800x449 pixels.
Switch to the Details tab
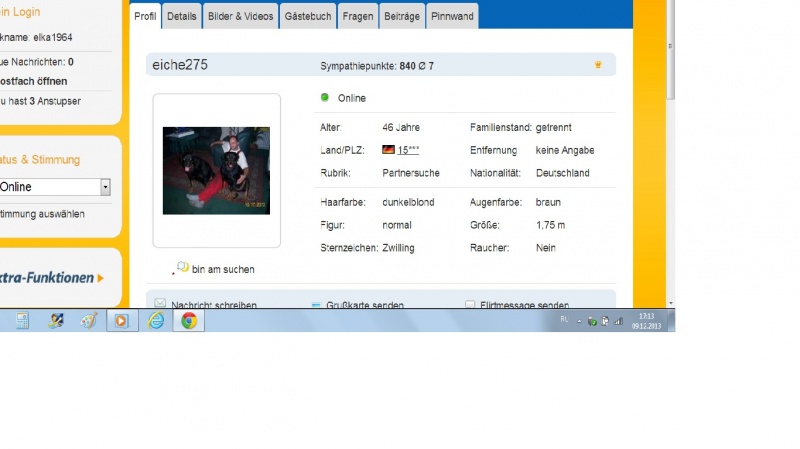point(182,17)
